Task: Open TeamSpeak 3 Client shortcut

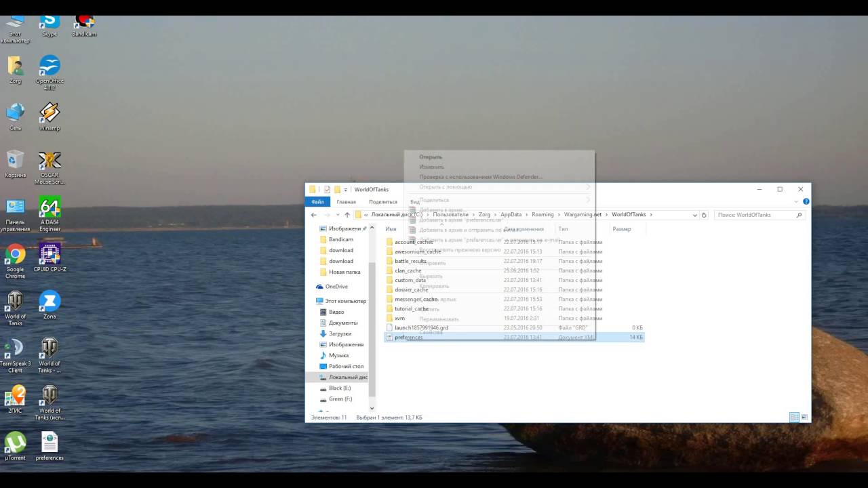Action: point(15,356)
